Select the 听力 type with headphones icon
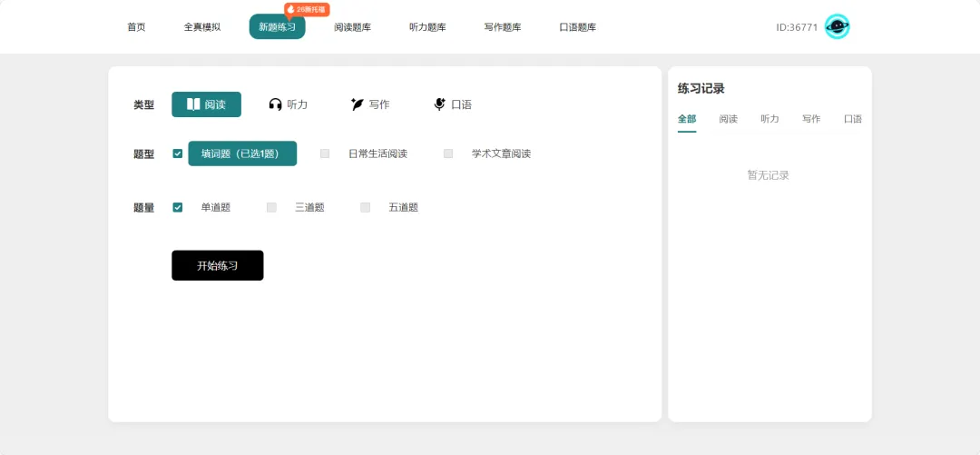Image resolution: width=980 pixels, height=455 pixels. tap(289, 104)
